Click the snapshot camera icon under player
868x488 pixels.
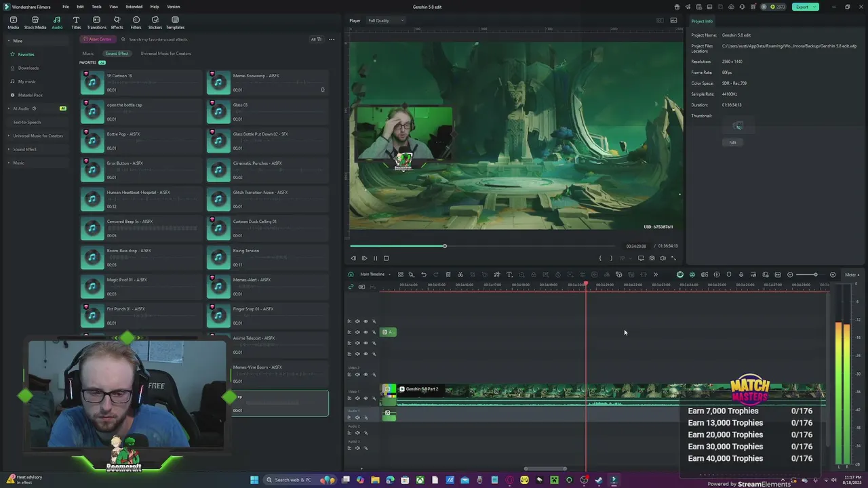click(x=652, y=258)
